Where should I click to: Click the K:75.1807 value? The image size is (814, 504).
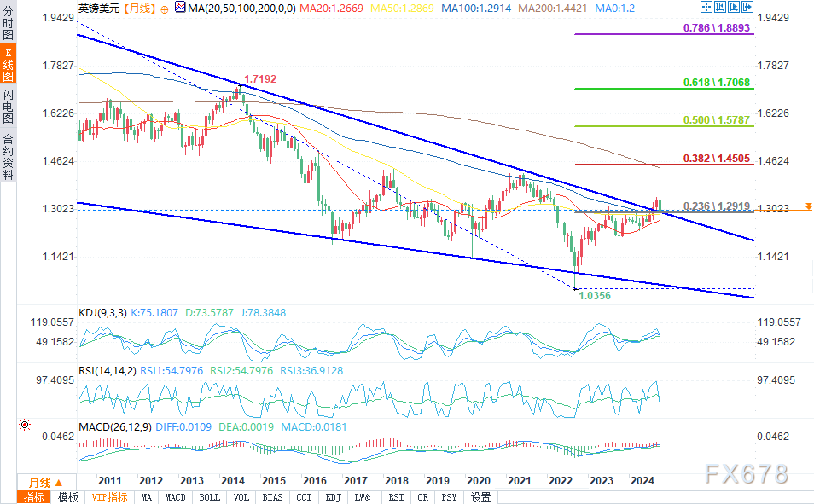(154, 312)
